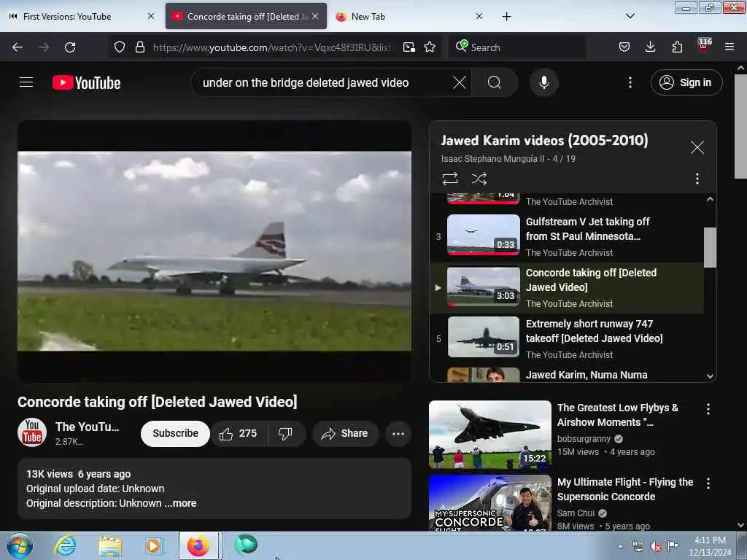Open Firefox application menu
Viewport: 747px width, 560px height.
click(x=729, y=47)
